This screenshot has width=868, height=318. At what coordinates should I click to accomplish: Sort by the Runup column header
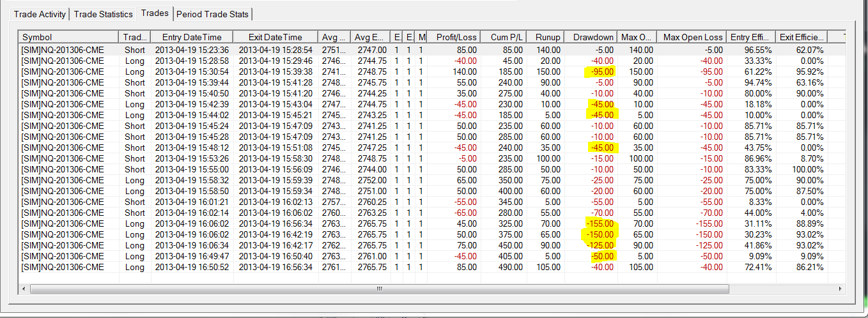tap(545, 37)
